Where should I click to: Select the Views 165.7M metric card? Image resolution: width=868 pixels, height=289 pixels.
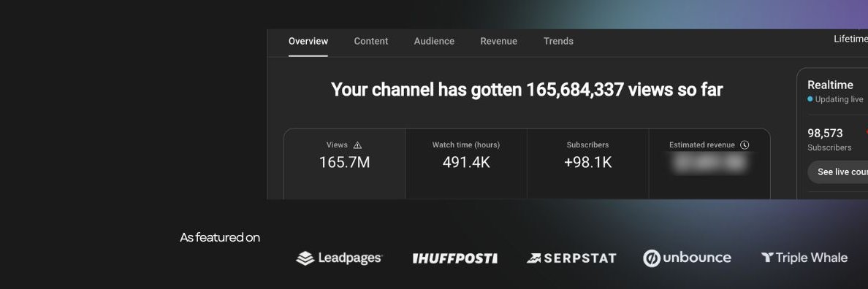point(344,164)
